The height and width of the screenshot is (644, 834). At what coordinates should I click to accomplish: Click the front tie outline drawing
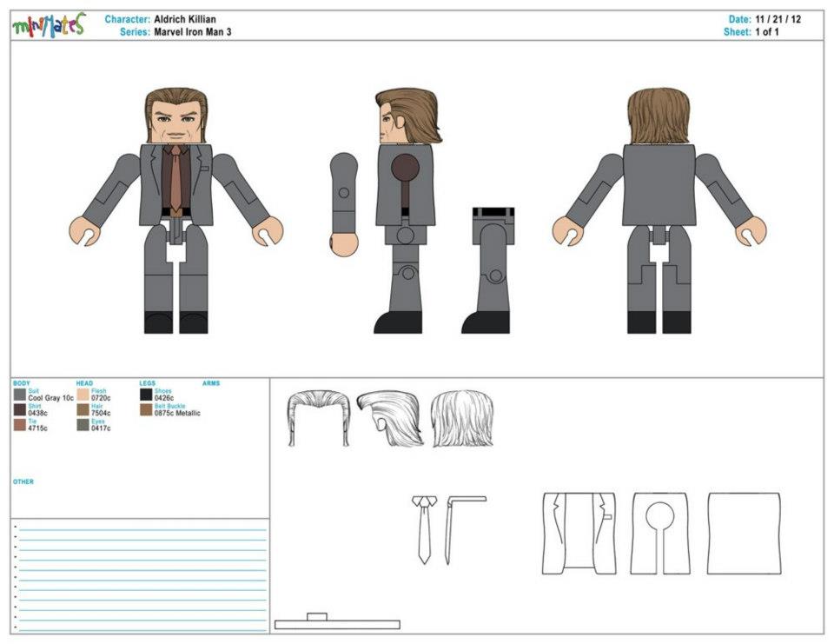click(x=424, y=530)
